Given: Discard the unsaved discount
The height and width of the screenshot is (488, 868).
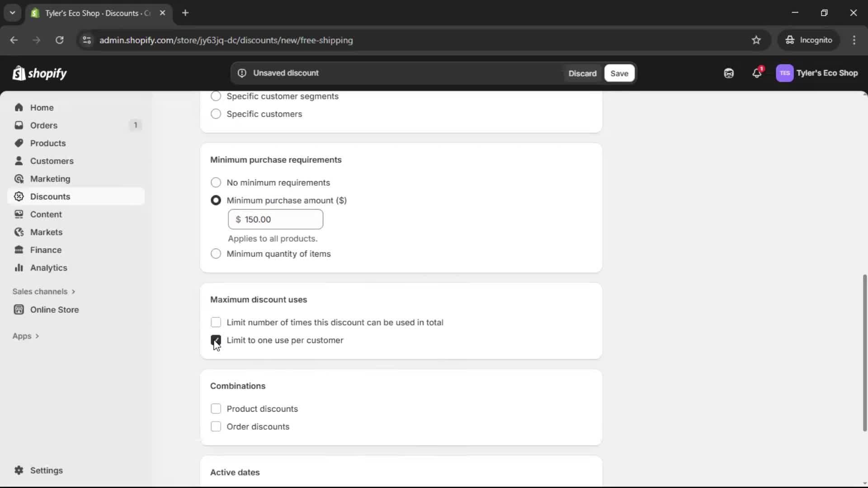Looking at the screenshot, I should click(x=582, y=73).
